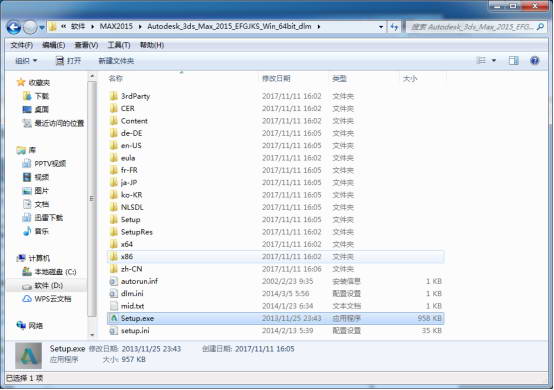Select 收藏夹 in the navigation pane
The image size is (554, 390).
pos(39,83)
